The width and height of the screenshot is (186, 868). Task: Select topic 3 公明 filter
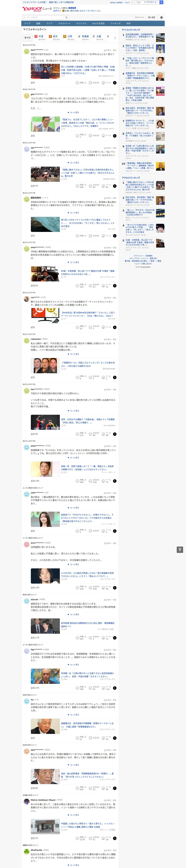(x=69, y=38)
